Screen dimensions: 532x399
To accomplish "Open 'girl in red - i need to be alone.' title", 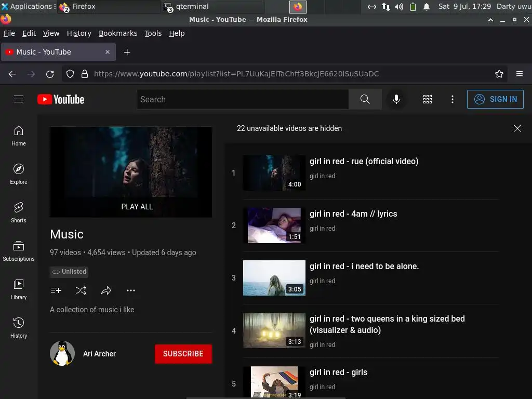I will pos(364,267).
